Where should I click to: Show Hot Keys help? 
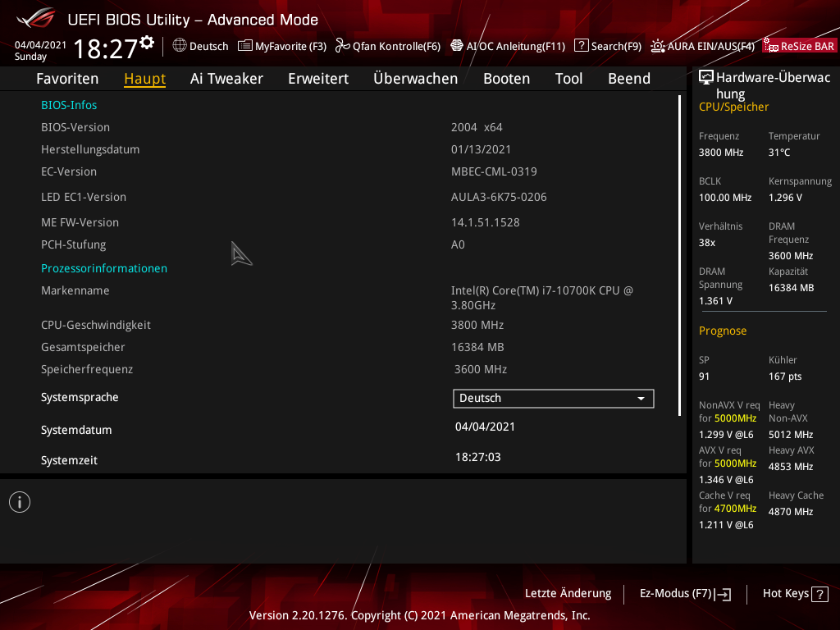pos(795,594)
